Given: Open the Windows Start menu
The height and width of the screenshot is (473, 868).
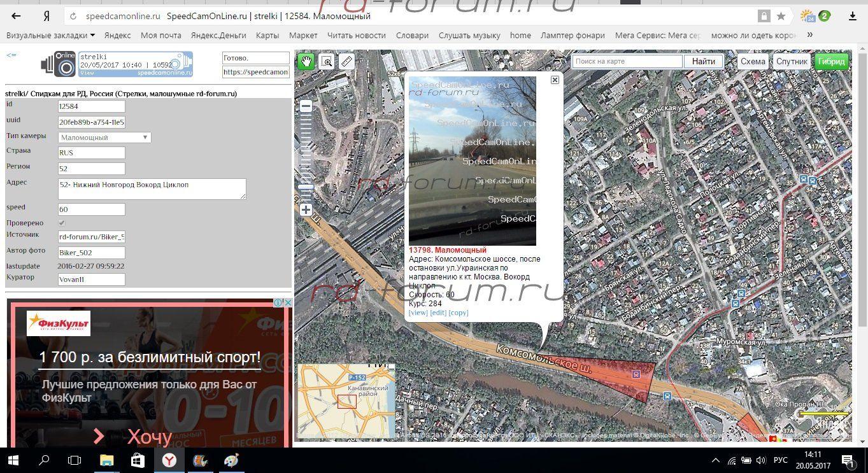Looking at the screenshot, I should (14, 460).
